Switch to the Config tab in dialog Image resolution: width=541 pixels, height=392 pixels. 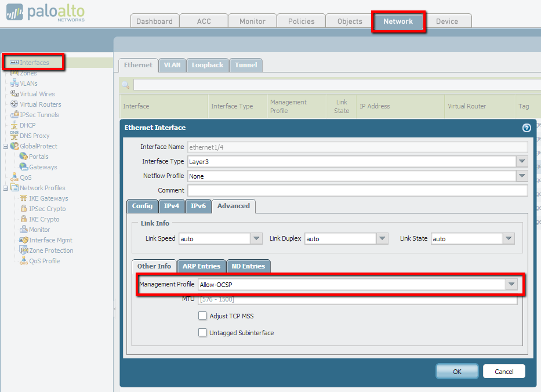coord(142,206)
